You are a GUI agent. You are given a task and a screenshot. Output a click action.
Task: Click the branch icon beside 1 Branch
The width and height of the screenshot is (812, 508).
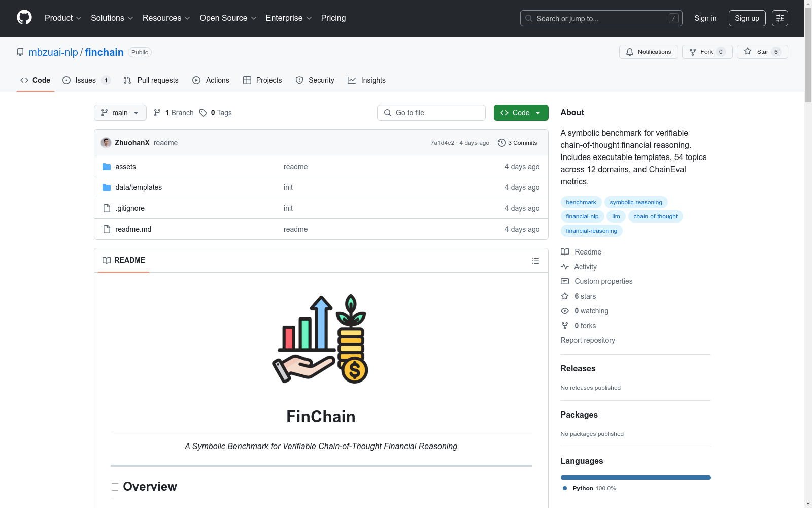157,113
